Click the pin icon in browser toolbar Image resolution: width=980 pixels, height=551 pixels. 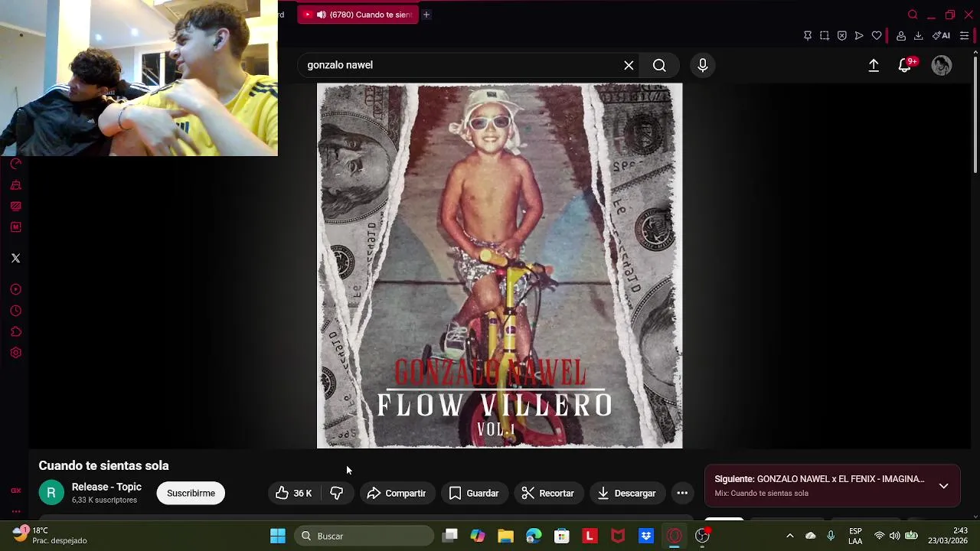pos(807,35)
